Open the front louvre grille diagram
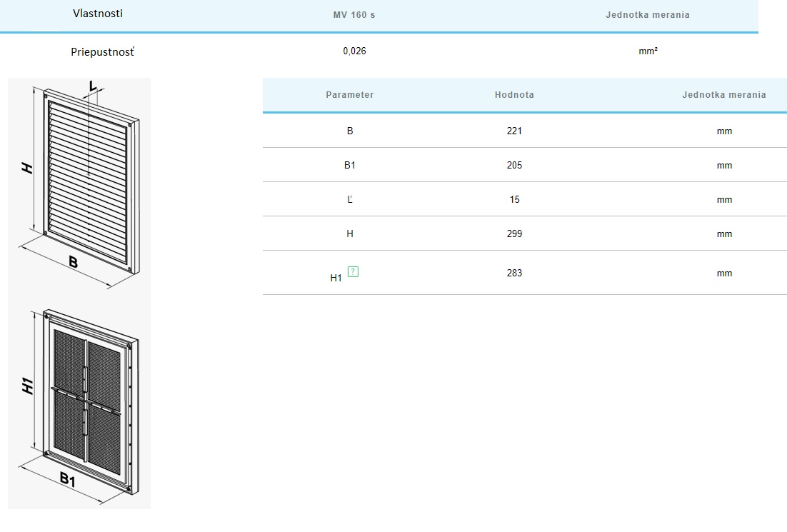Viewport: 787px width, 532px height. 79,183
